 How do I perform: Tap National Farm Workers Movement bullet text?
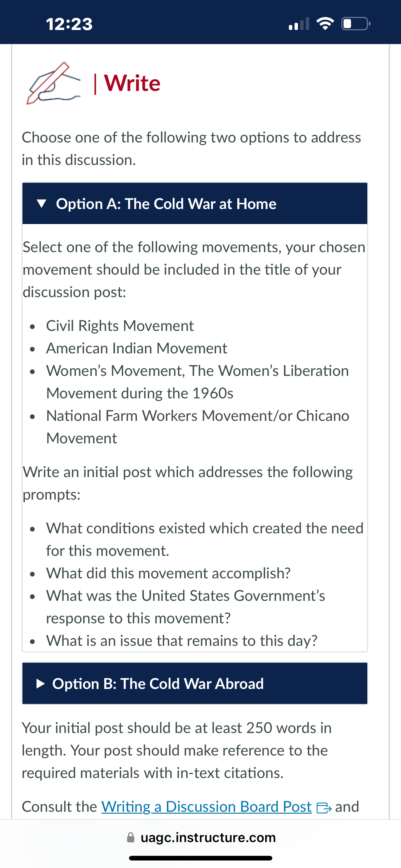198,427
